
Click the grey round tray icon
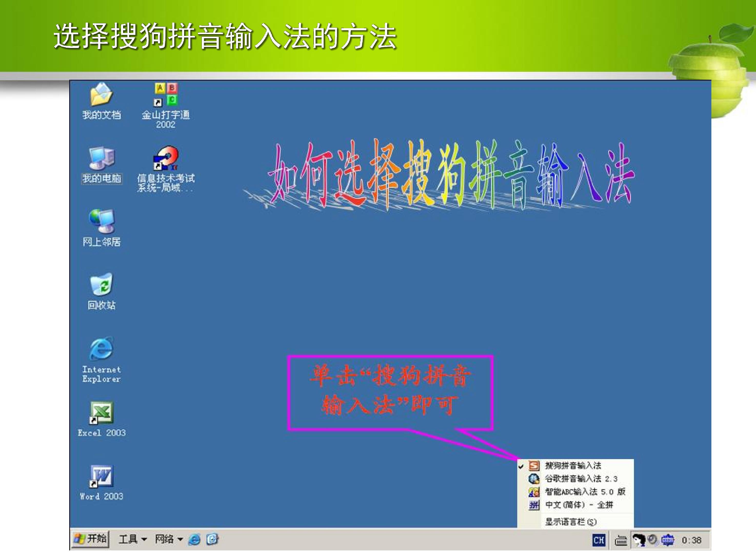click(x=652, y=540)
